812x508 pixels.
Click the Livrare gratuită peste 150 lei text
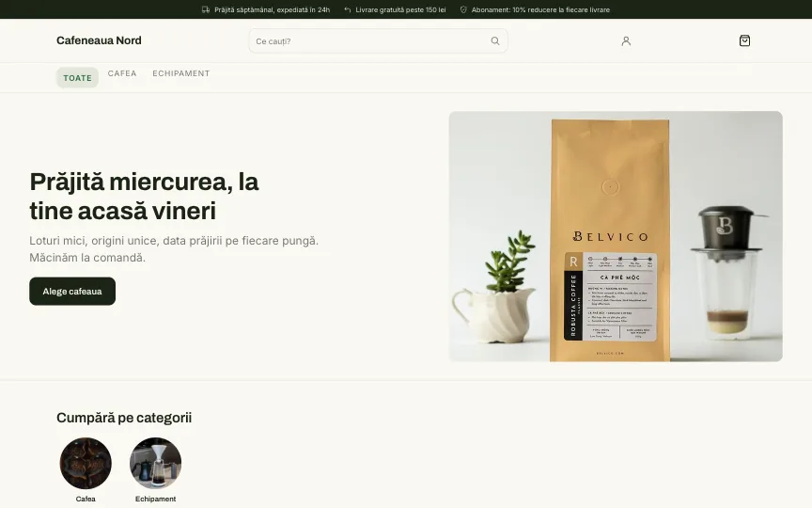tap(400, 9)
